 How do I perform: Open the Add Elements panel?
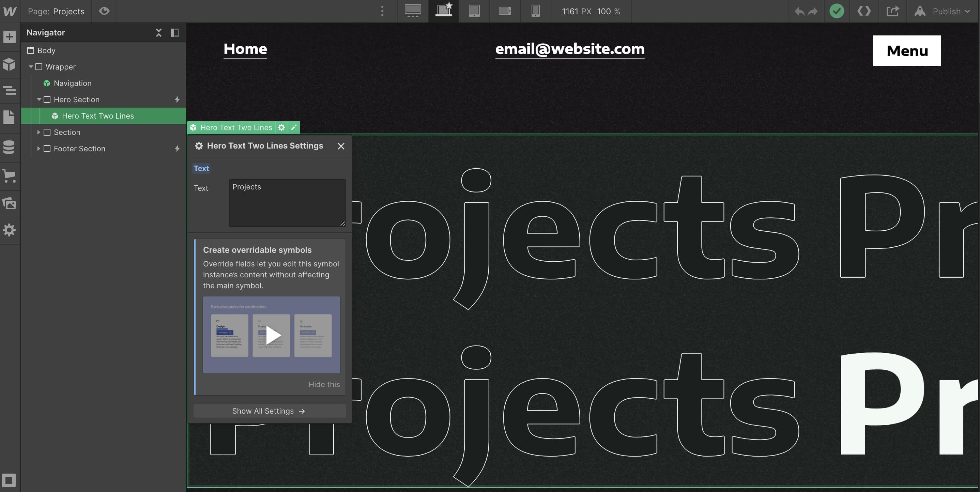pos(9,37)
